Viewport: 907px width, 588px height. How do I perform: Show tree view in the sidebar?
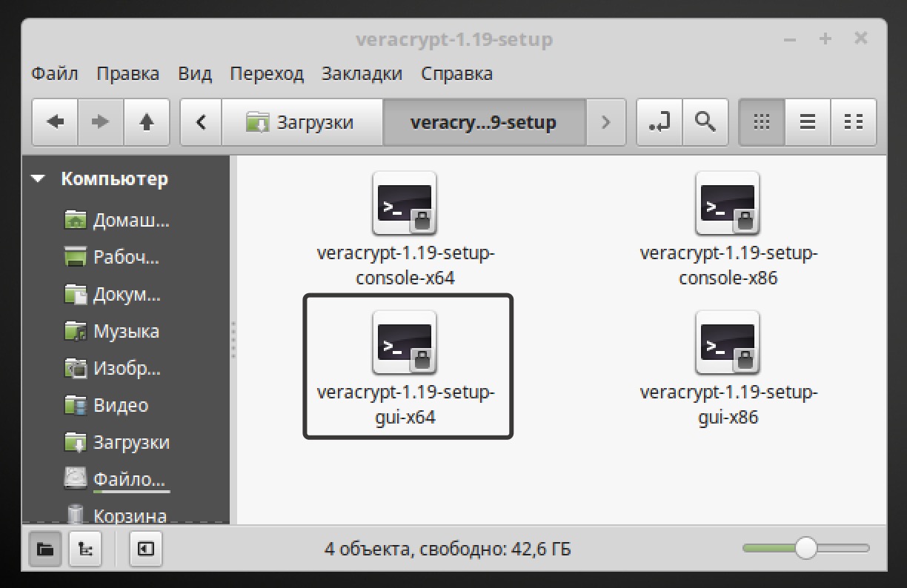(86, 549)
